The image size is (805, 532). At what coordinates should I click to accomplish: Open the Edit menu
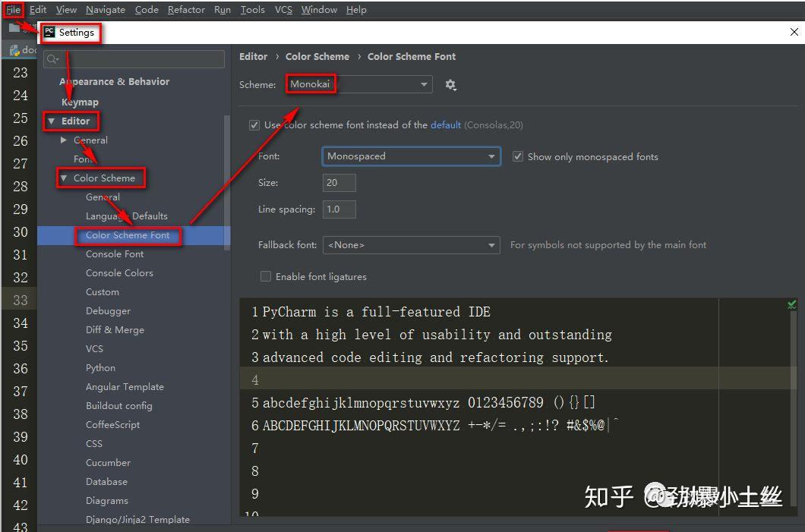pos(37,10)
